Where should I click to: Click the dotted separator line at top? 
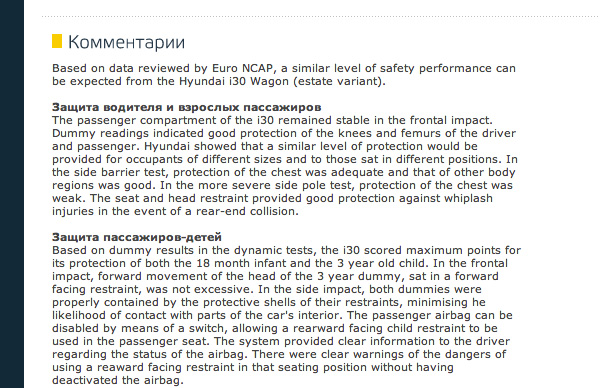click(320, 16)
